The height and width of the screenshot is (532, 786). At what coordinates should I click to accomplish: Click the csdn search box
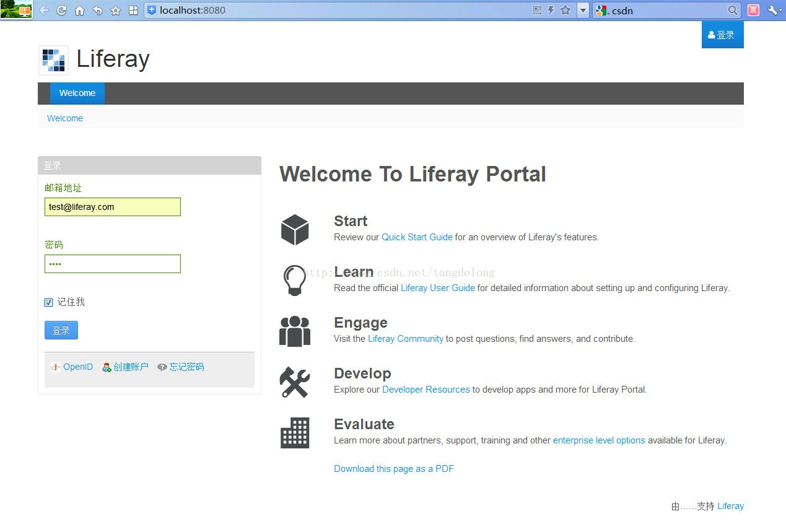(666, 10)
